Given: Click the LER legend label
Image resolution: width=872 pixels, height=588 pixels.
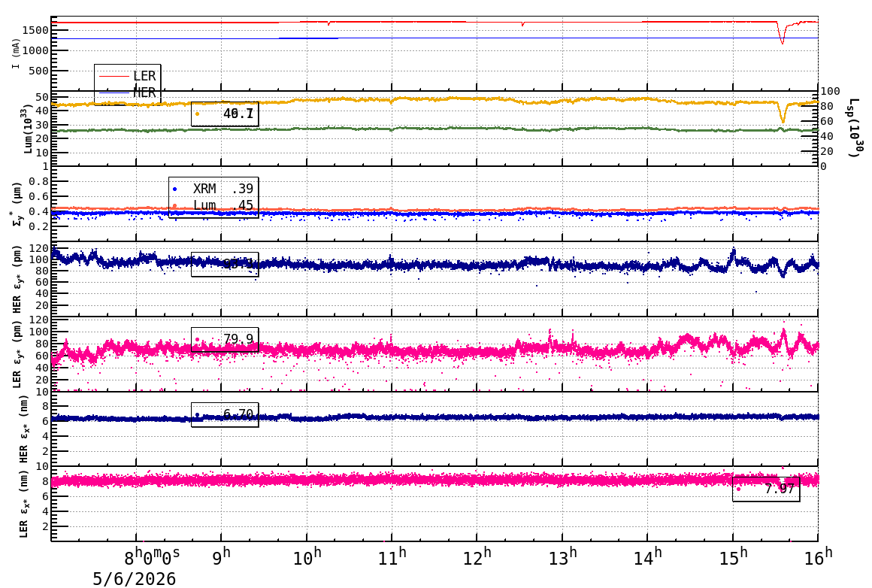Looking at the screenshot, I should pyautogui.click(x=144, y=76).
